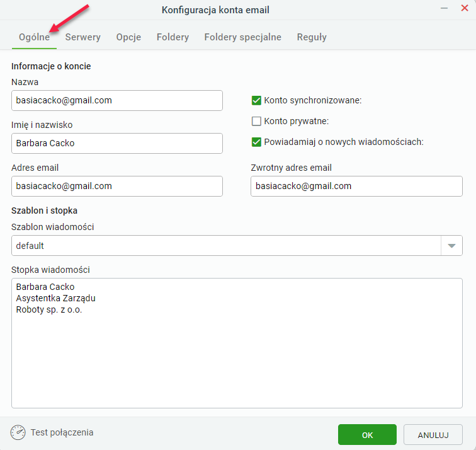Select the Foldery specjalne tab
This screenshot has width=476, height=450.
pyautogui.click(x=242, y=37)
